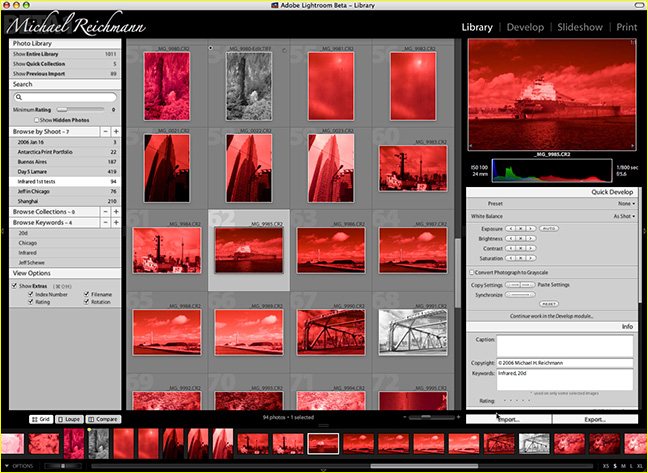Screen dimensions: 648x473
Task: Click the minus button for Browse Collections
Action: tap(105, 212)
